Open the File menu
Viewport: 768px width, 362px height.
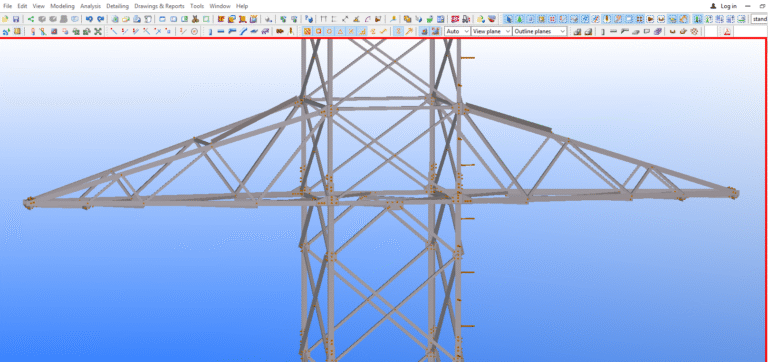[7, 6]
